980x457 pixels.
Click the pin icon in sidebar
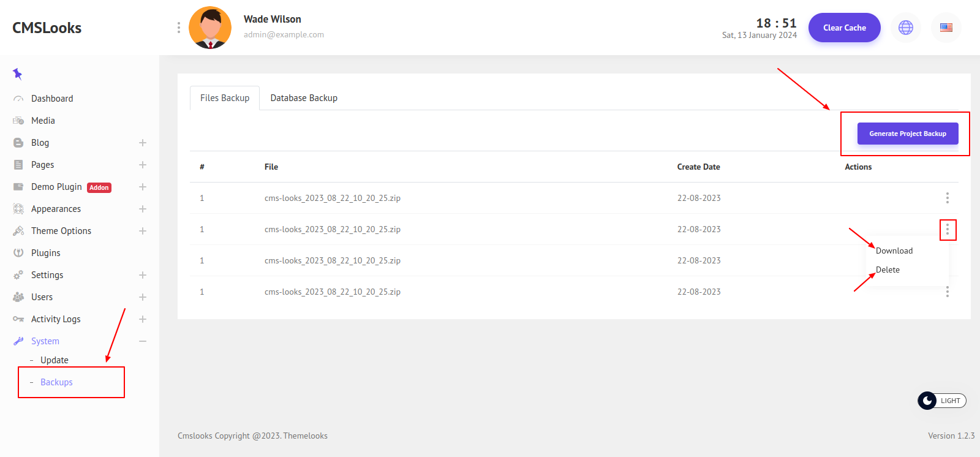click(17, 74)
